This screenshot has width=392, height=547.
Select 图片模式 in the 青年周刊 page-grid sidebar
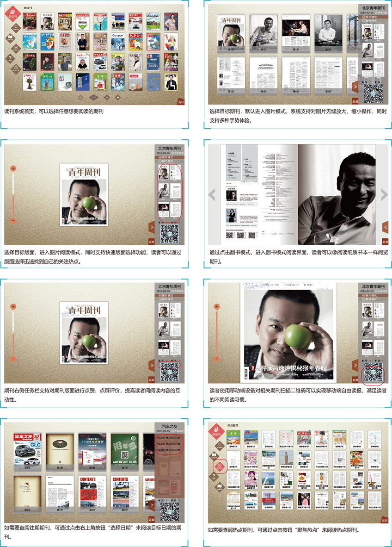pyautogui.click(x=373, y=17)
